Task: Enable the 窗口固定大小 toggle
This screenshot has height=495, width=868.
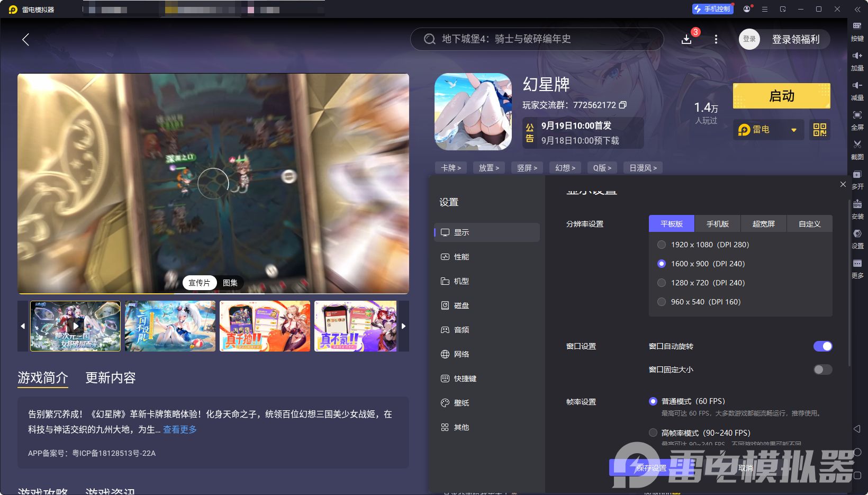Action: point(822,370)
